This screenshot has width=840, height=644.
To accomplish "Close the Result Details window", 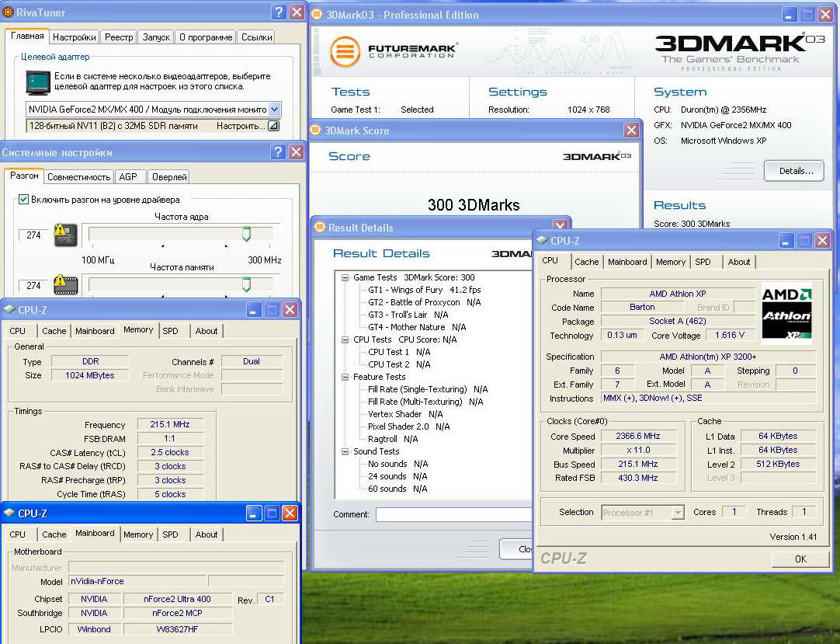I will coord(560,225).
